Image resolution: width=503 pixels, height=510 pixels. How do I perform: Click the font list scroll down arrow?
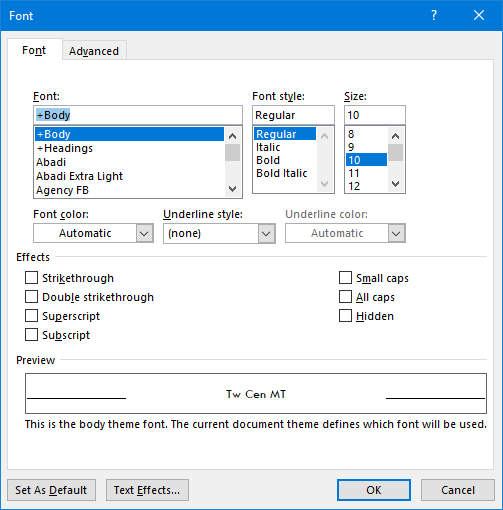[233, 189]
